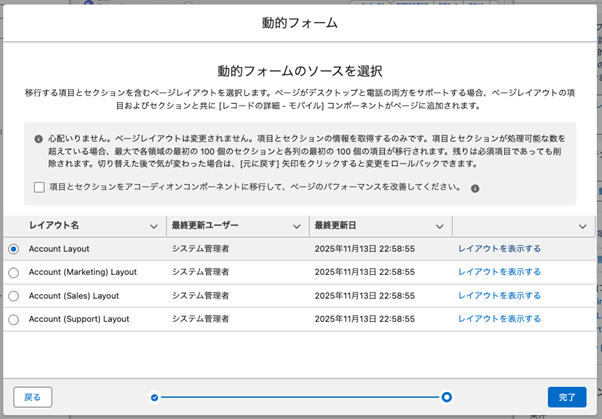The image size is (602, 419).
Task: Select the Account Layout radio button
Action: (13, 248)
